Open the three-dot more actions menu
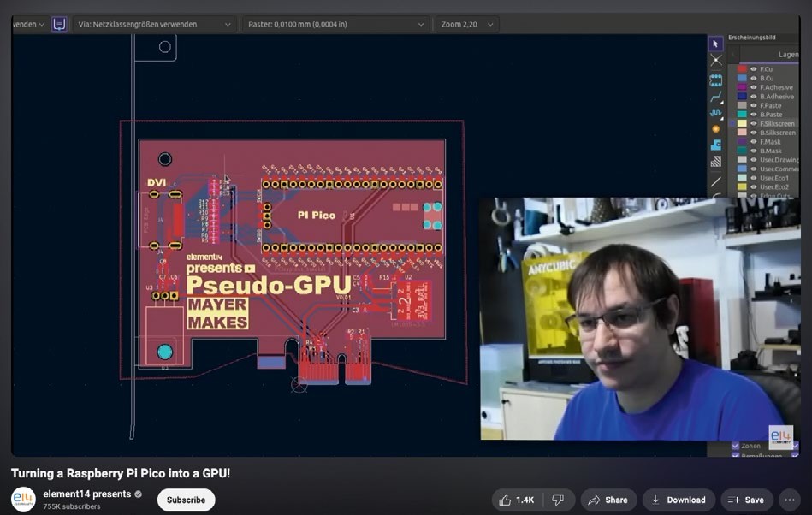Image resolution: width=812 pixels, height=515 pixels. pos(790,500)
